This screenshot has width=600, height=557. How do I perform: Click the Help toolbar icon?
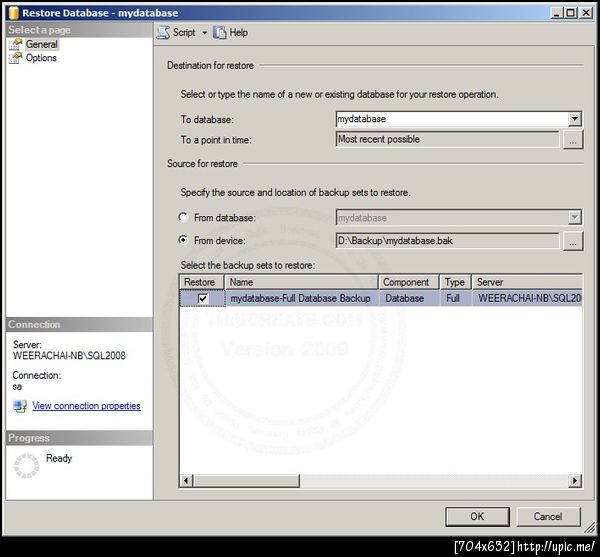pos(219,33)
